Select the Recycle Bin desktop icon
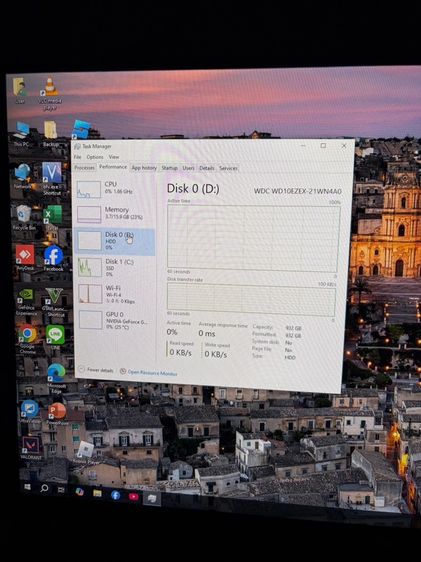This screenshot has height=562, width=421. pos(24,218)
